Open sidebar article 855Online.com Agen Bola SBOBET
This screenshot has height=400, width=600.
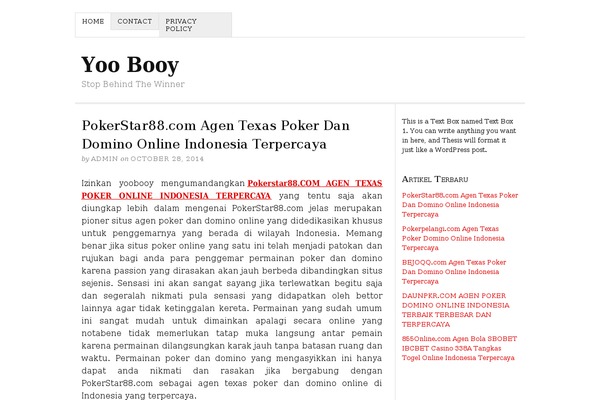(x=459, y=348)
